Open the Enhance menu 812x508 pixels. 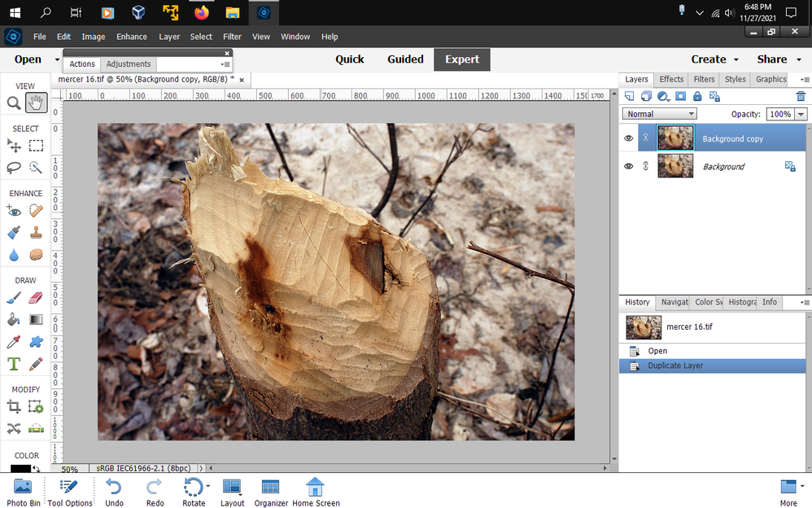pyautogui.click(x=131, y=37)
